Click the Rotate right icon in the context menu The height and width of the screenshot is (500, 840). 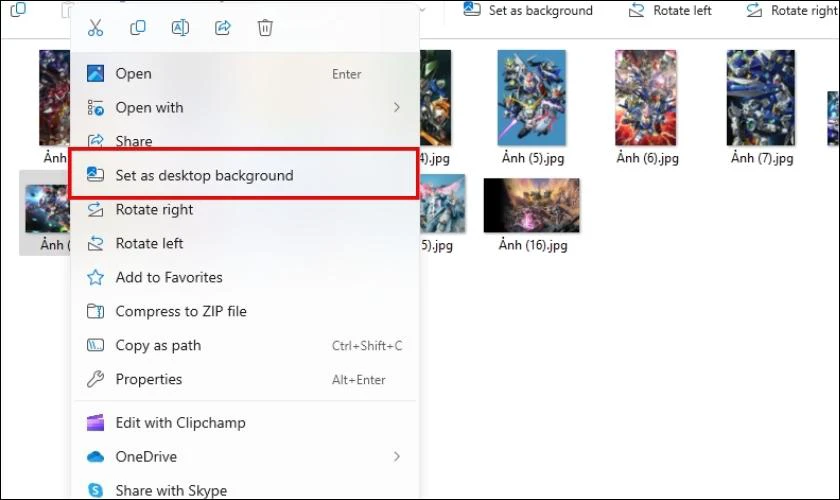[95, 209]
